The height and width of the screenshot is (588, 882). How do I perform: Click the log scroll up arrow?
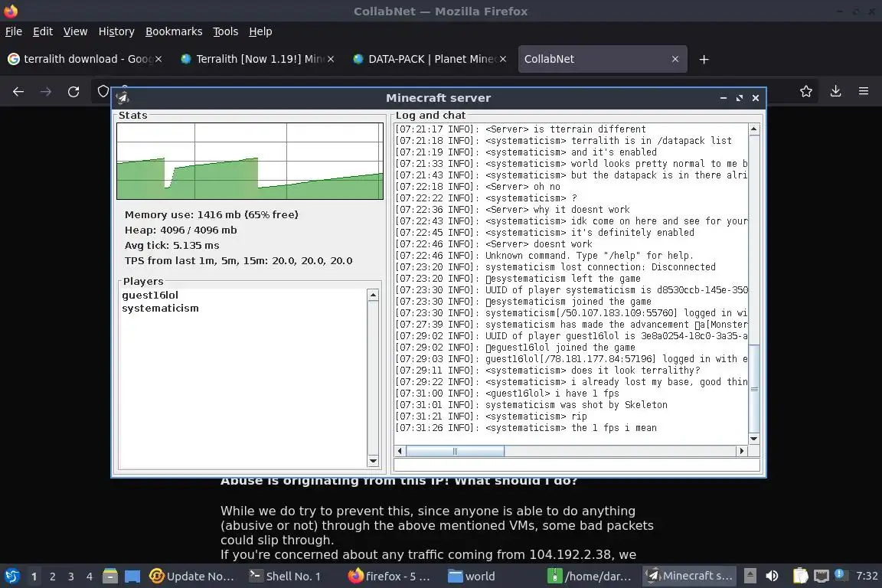pyautogui.click(x=753, y=129)
